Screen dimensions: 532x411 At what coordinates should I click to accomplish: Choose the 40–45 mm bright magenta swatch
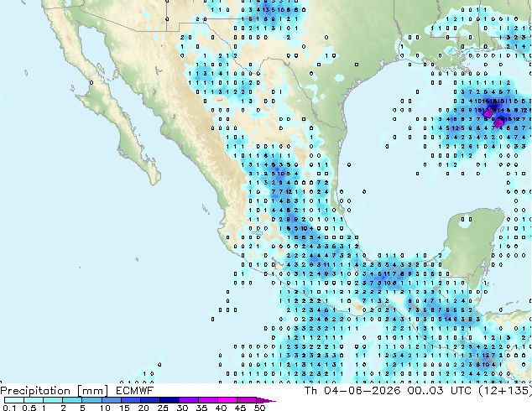click(227, 400)
